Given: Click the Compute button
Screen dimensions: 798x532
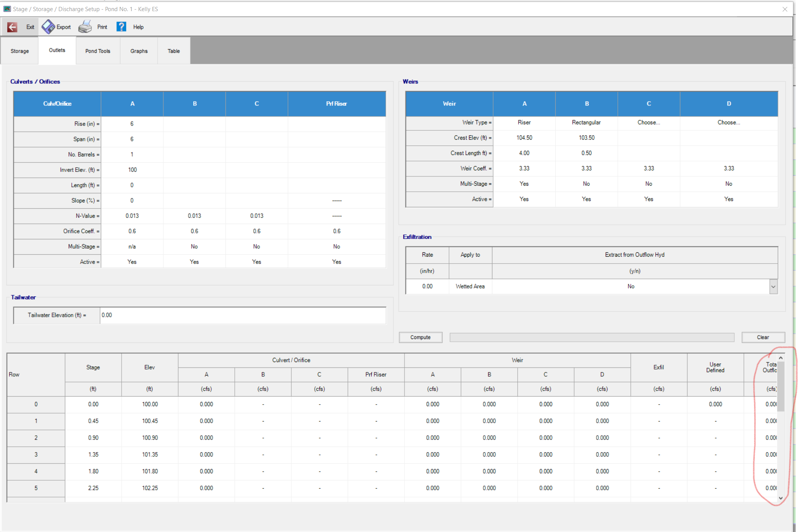Looking at the screenshot, I should click(x=421, y=337).
